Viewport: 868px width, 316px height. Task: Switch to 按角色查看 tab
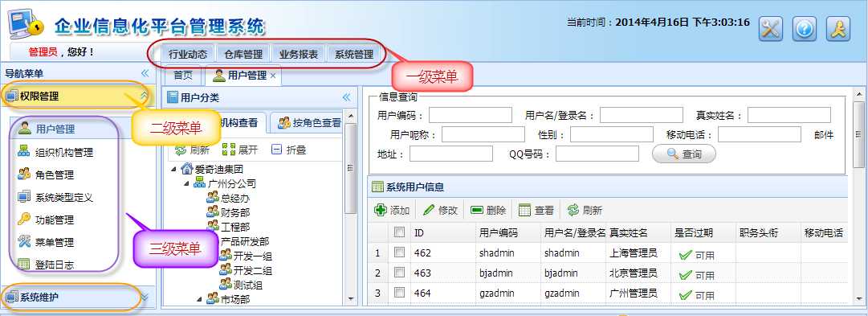(x=309, y=123)
